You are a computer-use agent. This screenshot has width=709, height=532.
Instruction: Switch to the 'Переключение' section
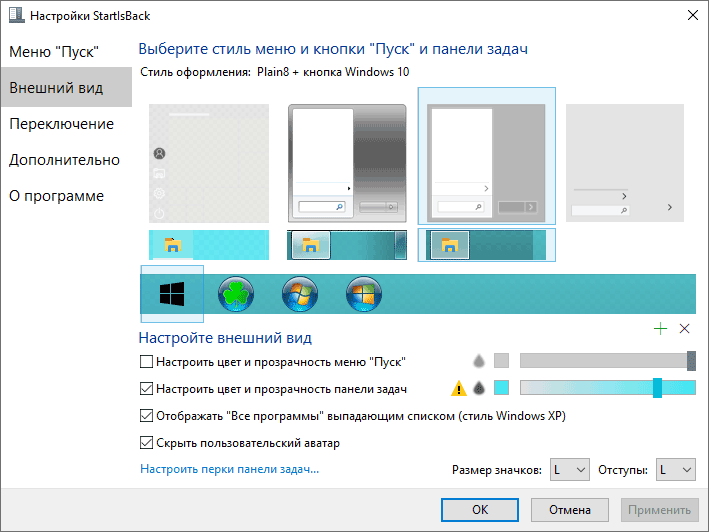point(66,123)
